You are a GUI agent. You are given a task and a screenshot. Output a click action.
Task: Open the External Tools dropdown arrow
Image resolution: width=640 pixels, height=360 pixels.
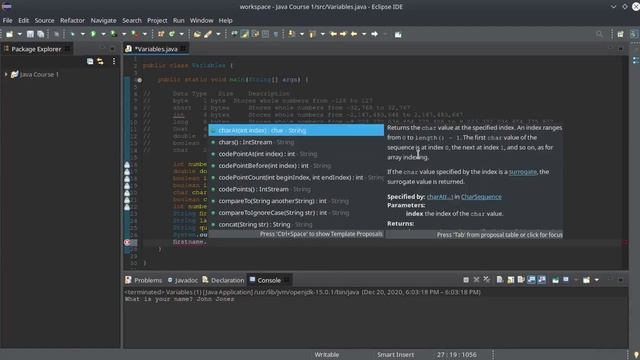click(144, 34)
